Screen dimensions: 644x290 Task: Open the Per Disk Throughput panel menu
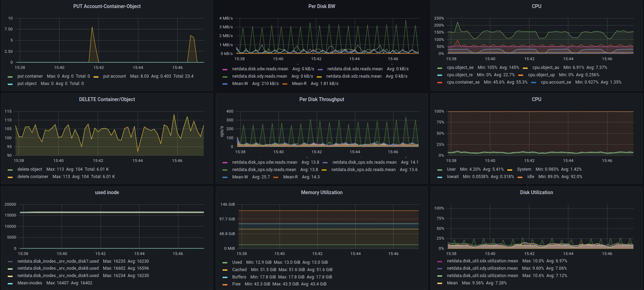(x=322, y=99)
